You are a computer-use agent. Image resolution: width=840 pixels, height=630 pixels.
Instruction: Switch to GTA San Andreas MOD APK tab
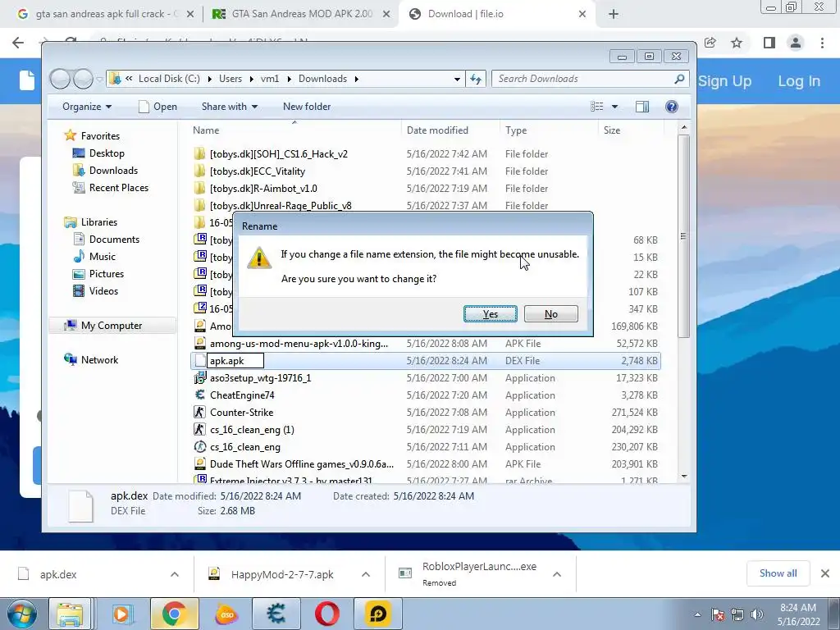click(301, 14)
